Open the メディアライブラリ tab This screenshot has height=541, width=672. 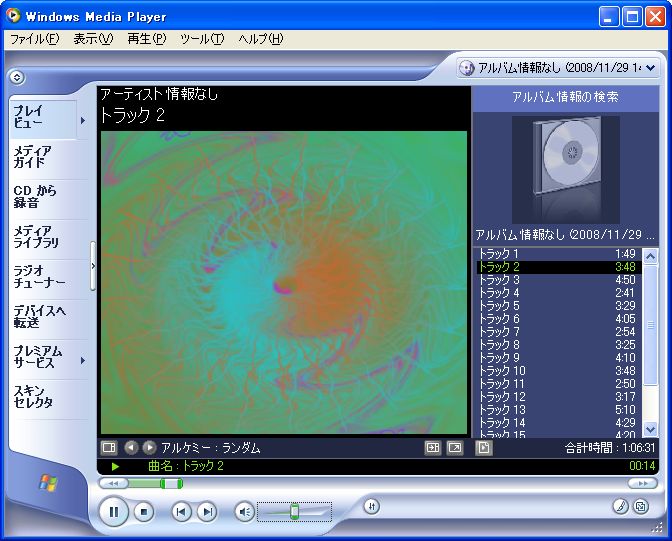[x=48, y=237]
